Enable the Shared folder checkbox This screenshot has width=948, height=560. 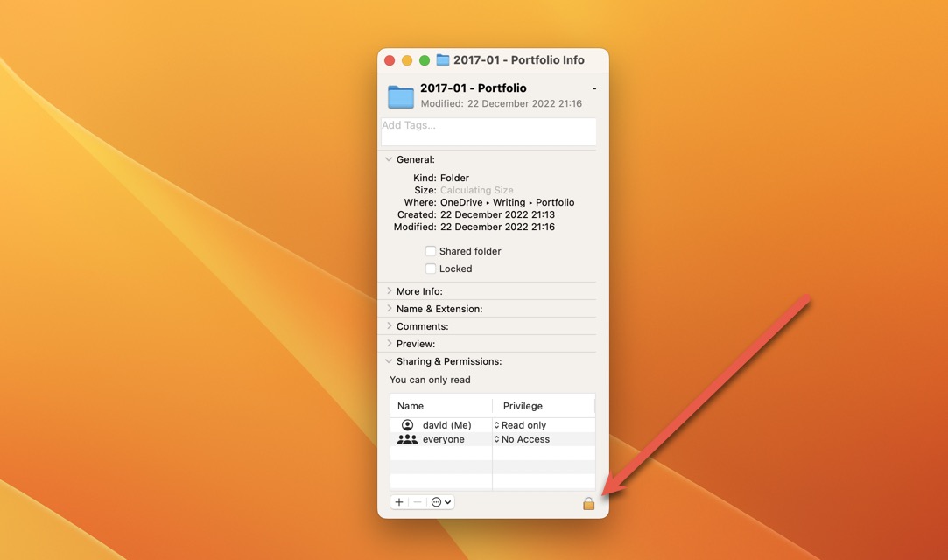click(x=430, y=251)
